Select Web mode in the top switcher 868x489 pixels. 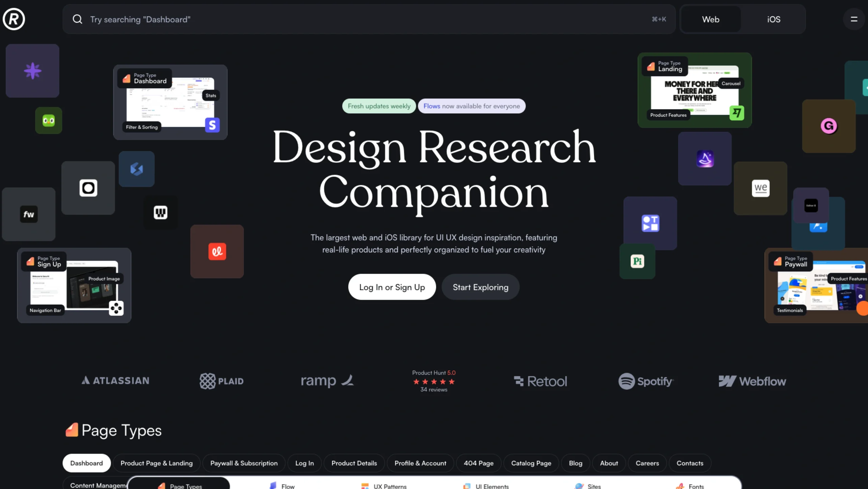710,19
